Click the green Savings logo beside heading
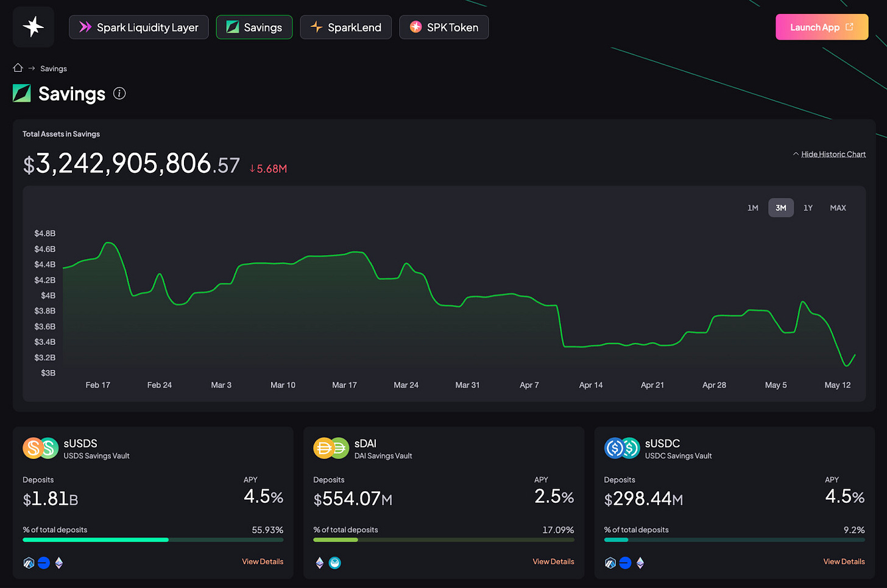The height and width of the screenshot is (588, 887). 22,93
